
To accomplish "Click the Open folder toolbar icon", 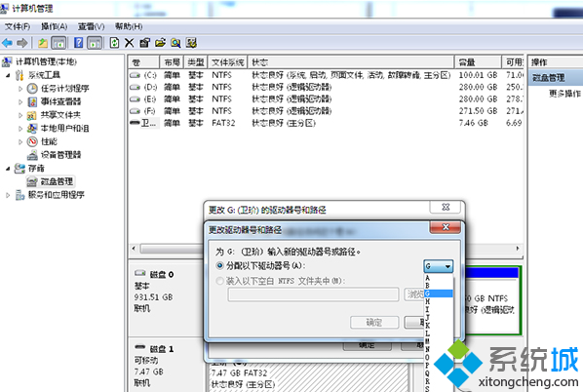I will coord(160,43).
